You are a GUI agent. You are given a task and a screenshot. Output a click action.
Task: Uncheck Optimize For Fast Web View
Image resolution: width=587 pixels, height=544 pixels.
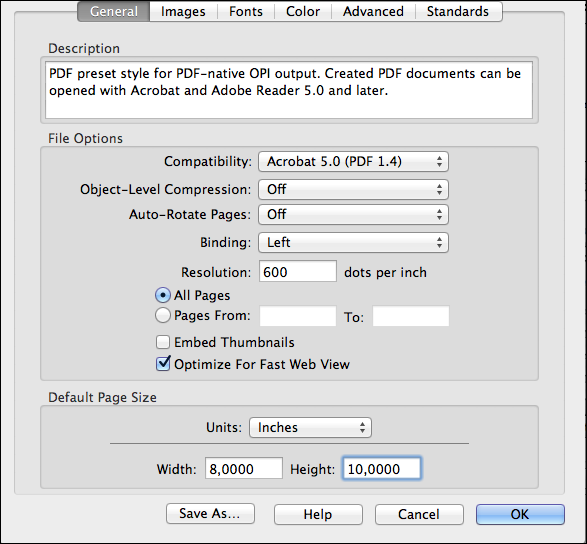point(163,364)
